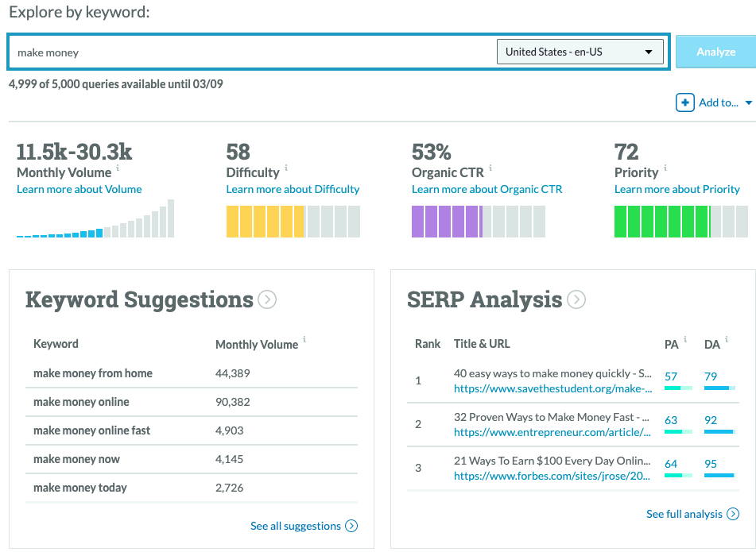
Task: Click the info icon beside Priority
Action: (x=665, y=168)
